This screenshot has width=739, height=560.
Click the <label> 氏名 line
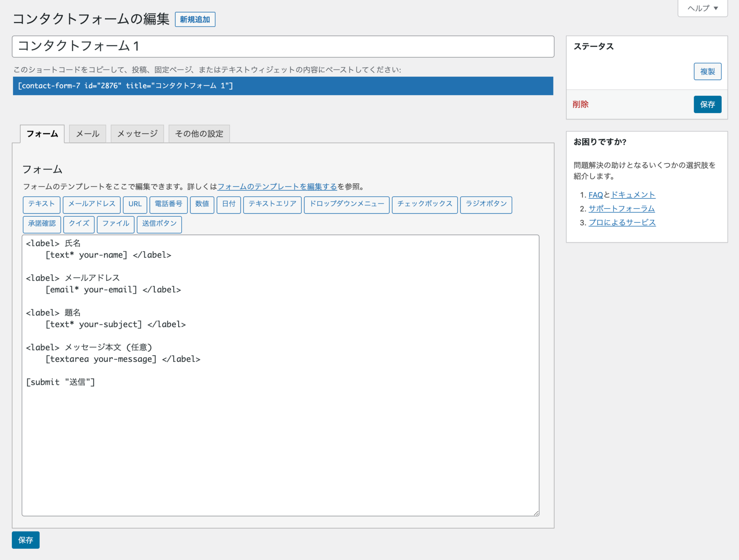pos(53,243)
